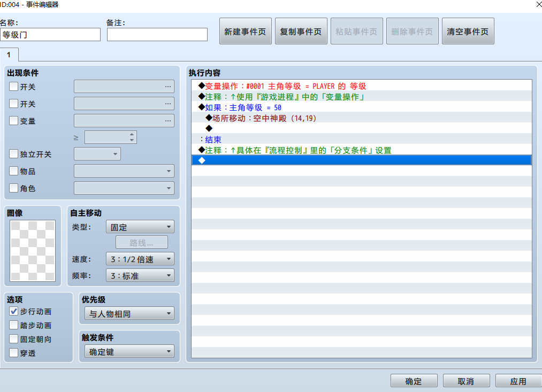
Task: Click 取消 to cancel changes
Action: (x=467, y=381)
